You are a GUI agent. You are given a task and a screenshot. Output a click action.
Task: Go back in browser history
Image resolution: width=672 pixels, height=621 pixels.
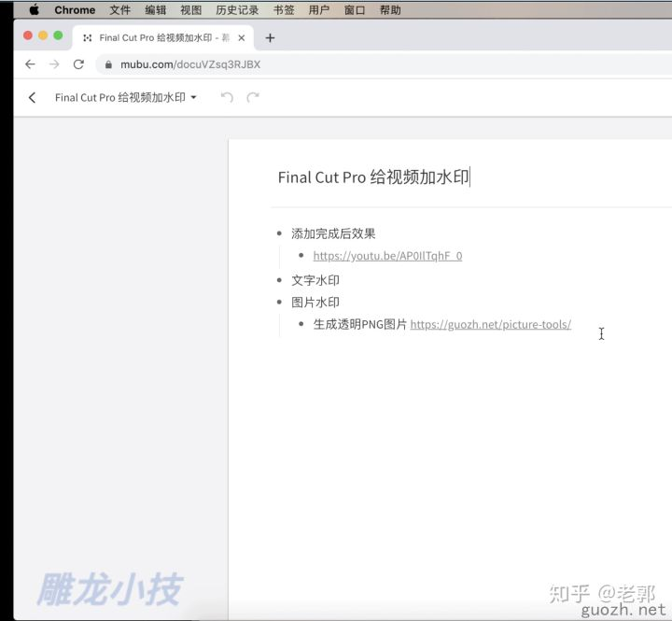tap(30, 64)
